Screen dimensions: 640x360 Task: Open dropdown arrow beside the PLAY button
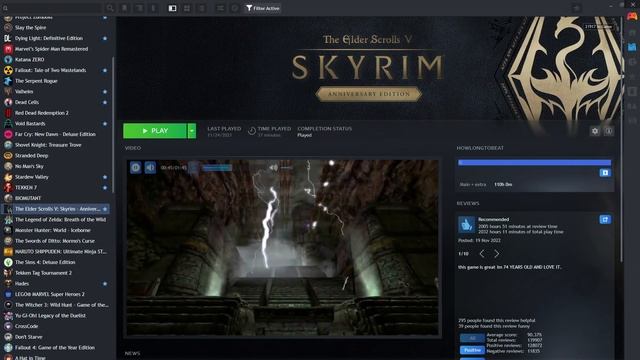tap(192, 131)
